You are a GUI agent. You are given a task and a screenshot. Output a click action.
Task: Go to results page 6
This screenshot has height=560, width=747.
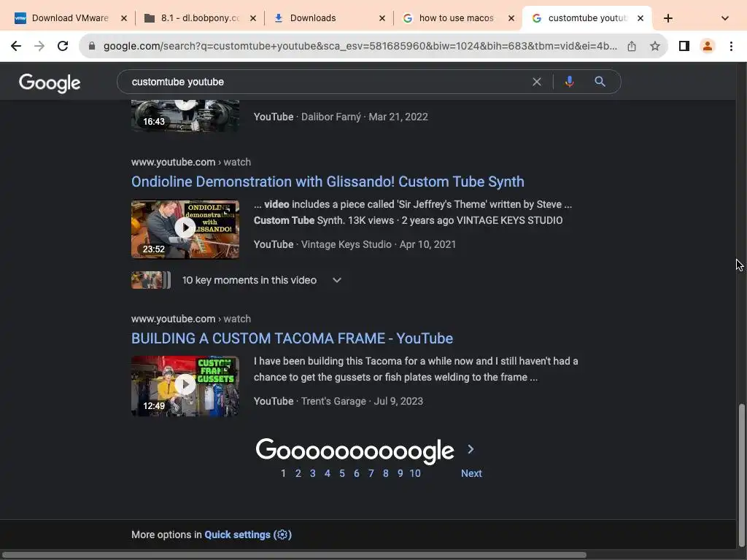356,473
